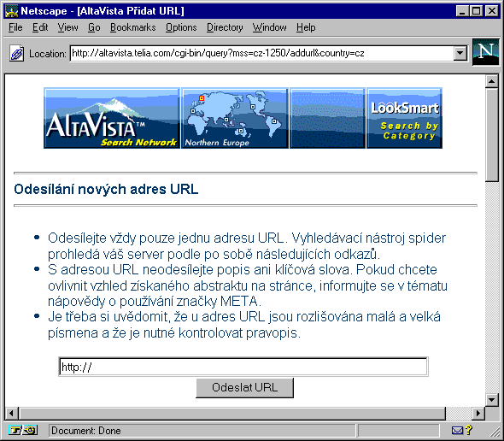Image resolution: width=504 pixels, height=441 pixels.
Task: Open the Help menu
Action: pos(306,27)
